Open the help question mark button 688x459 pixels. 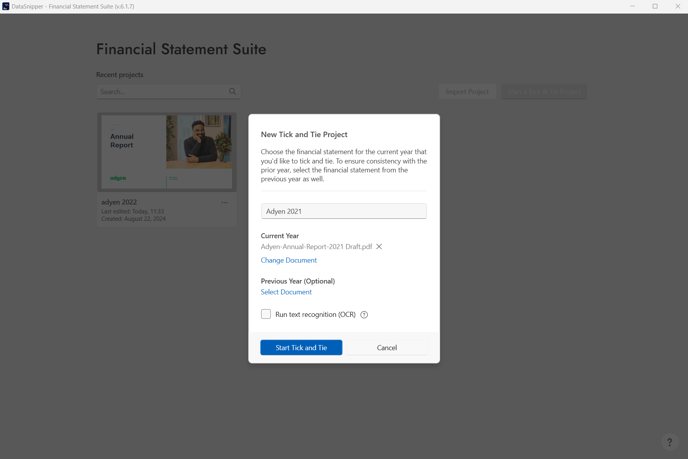click(670, 442)
